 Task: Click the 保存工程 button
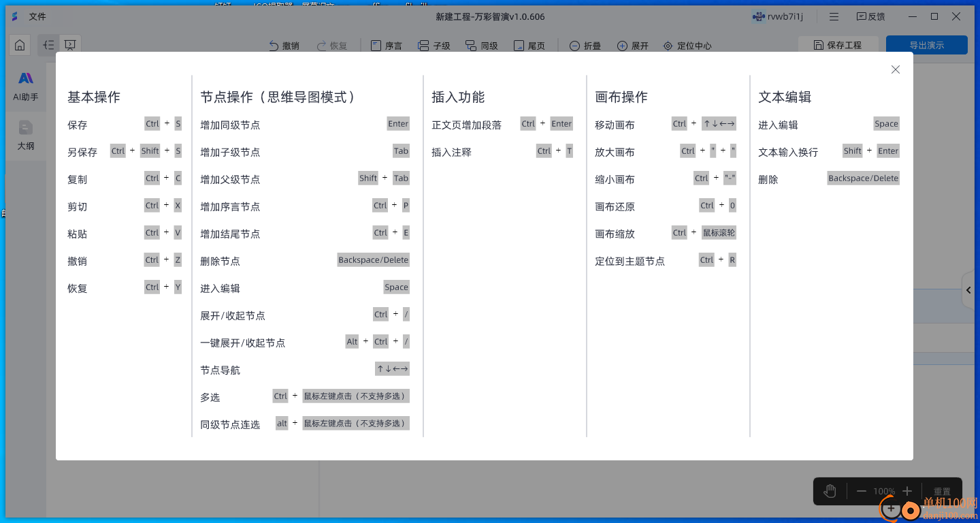(x=838, y=45)
